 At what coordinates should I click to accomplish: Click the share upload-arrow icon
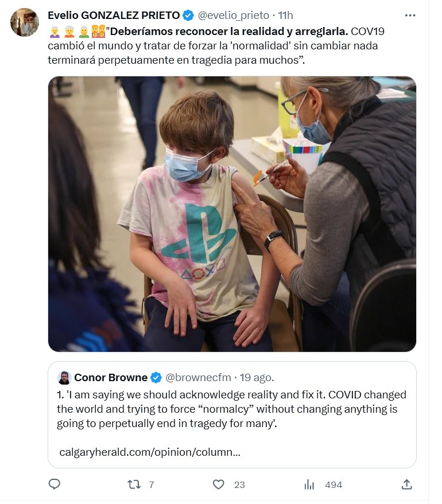point(406,484)
